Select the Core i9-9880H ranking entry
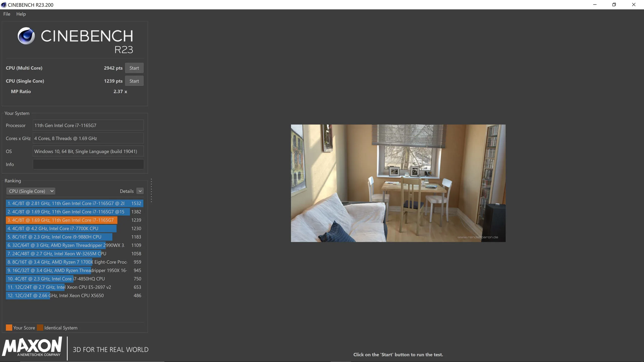Screen dimensions: 644x362 [x=75, y=237]
